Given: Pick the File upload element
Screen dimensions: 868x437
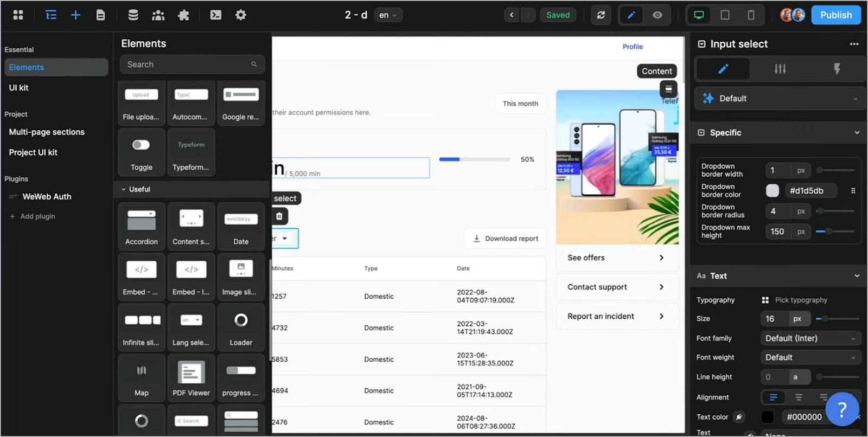Looking at the screenshot, I should tap(142, 103).
